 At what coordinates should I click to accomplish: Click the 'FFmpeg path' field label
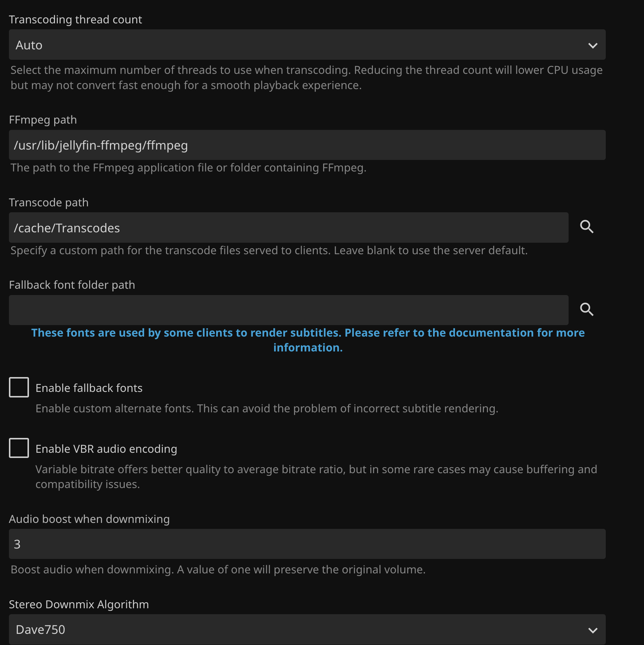pos(43,120)
